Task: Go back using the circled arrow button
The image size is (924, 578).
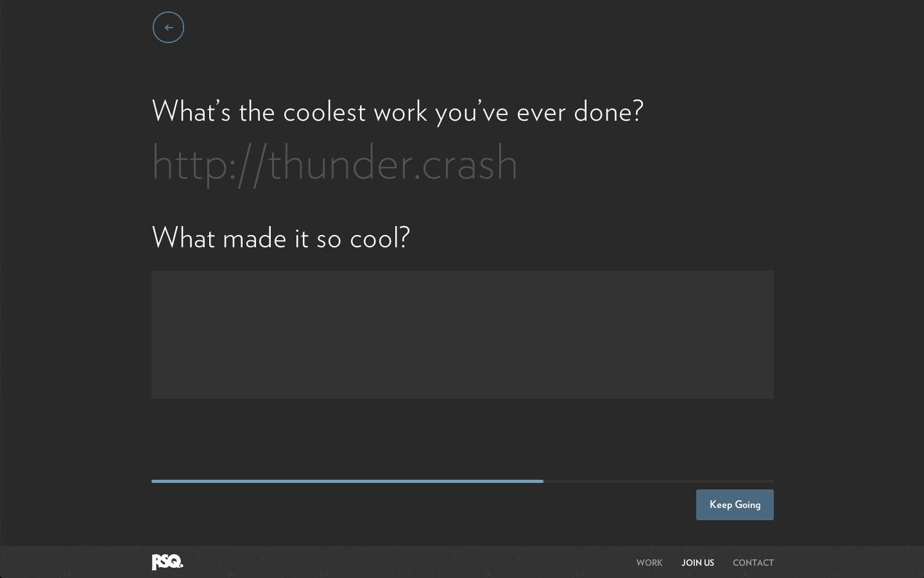Action: 168,28
